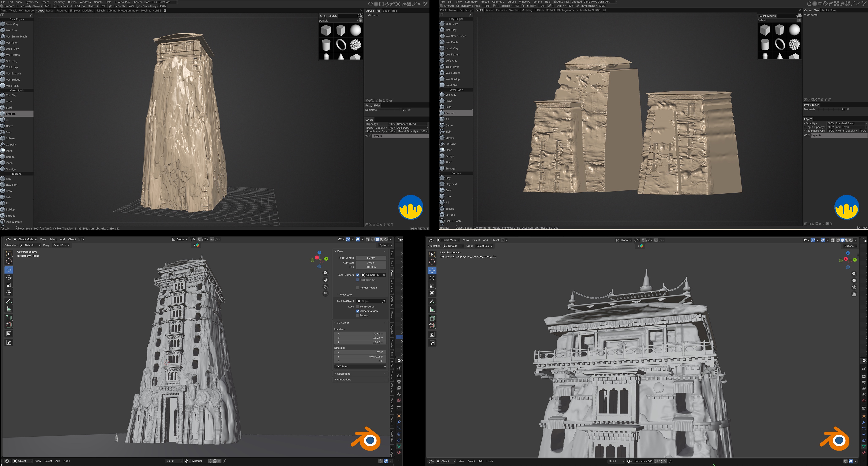Disable Camera to View checkbox
This screenshot has width=868, height=466.
click(358, 311)
